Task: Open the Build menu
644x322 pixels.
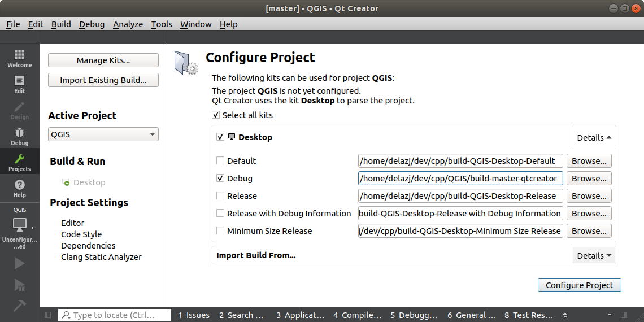Action: [x=61, y=24]
